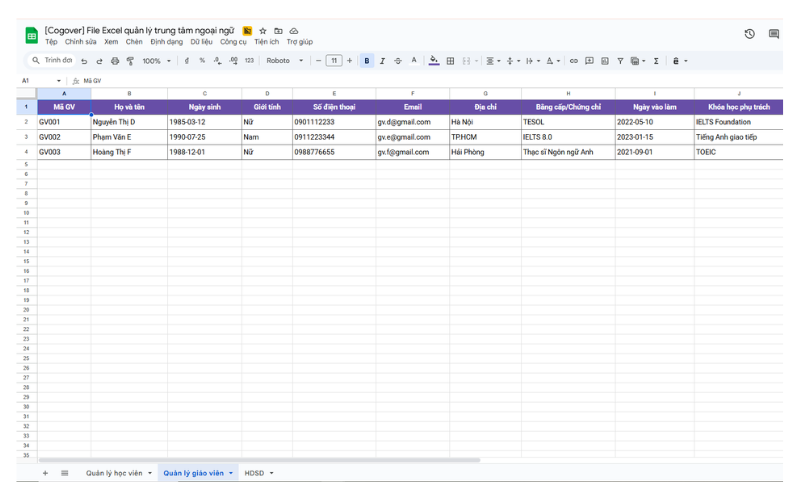Open the fill color picker
The height and width of the screenshot is (500, 800).
(x=434, y=61)
